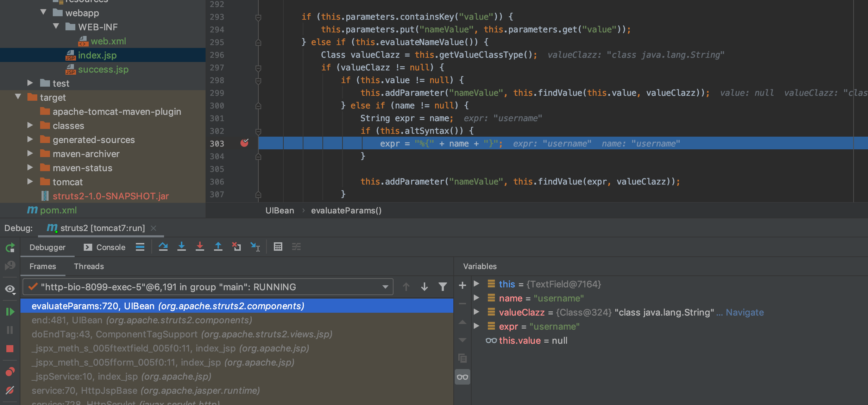Open View Breakpoints icon

(10, 372)
